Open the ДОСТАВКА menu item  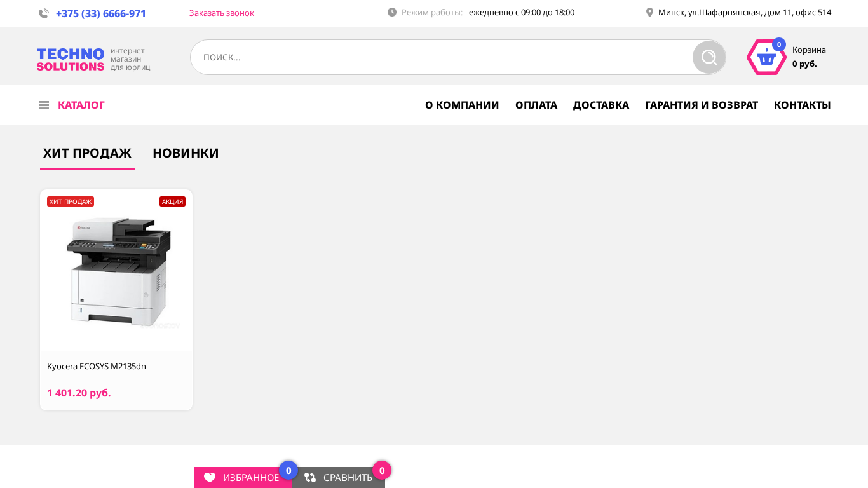tap(601, 105)
